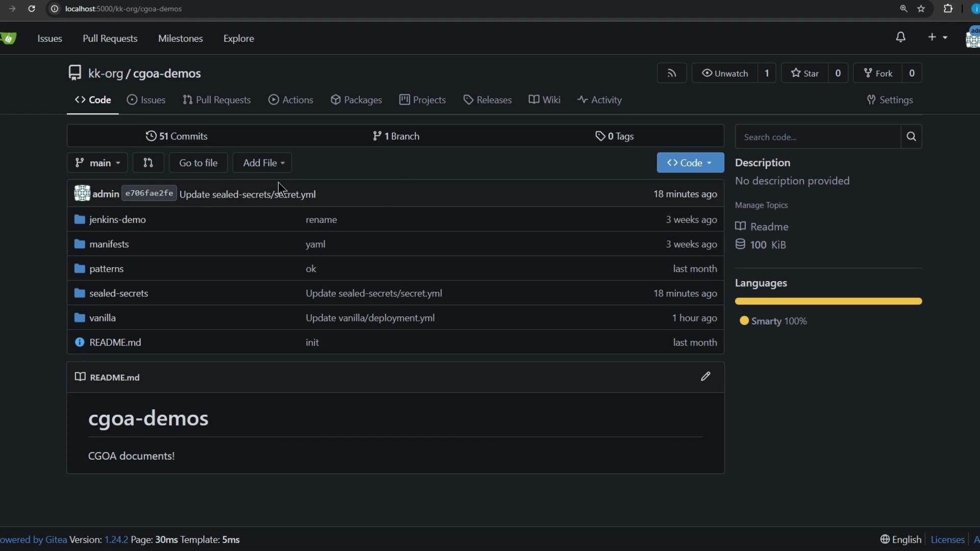
Task: View site information icon in address bar
Action: click(55, 9)
